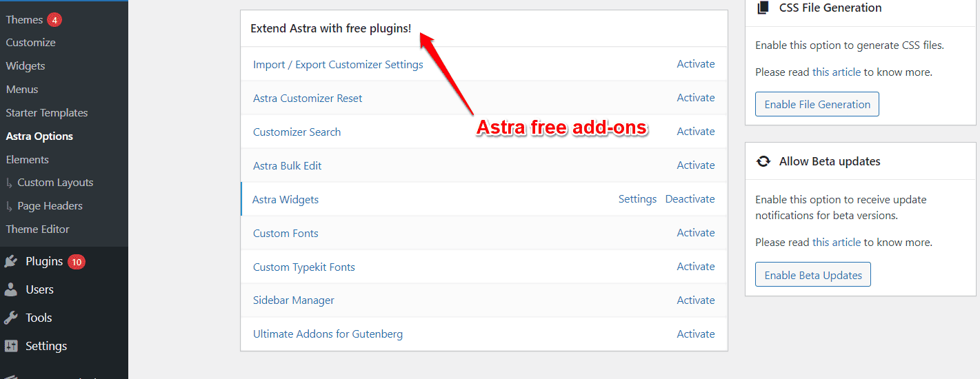Viewport: 980px width, 379px height.
Task: Click Import / Export Customizer Settings link
Action: (338, 65)
